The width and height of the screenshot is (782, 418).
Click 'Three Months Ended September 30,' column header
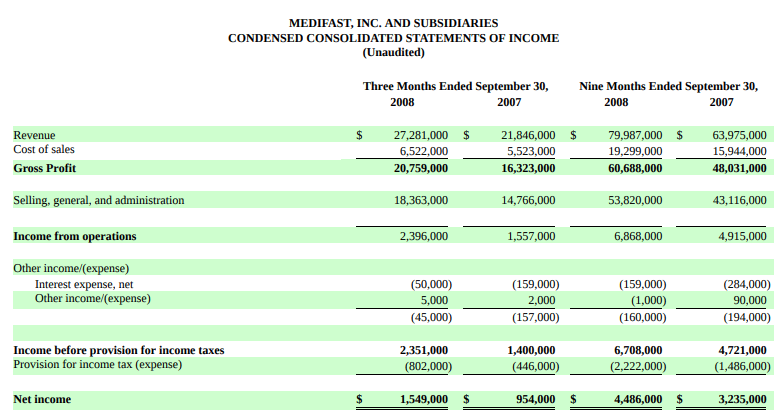[x=455, y=86]
